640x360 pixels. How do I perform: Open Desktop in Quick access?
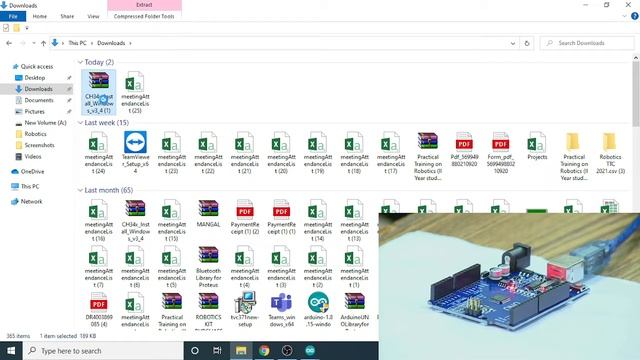[x=35, y=78]
